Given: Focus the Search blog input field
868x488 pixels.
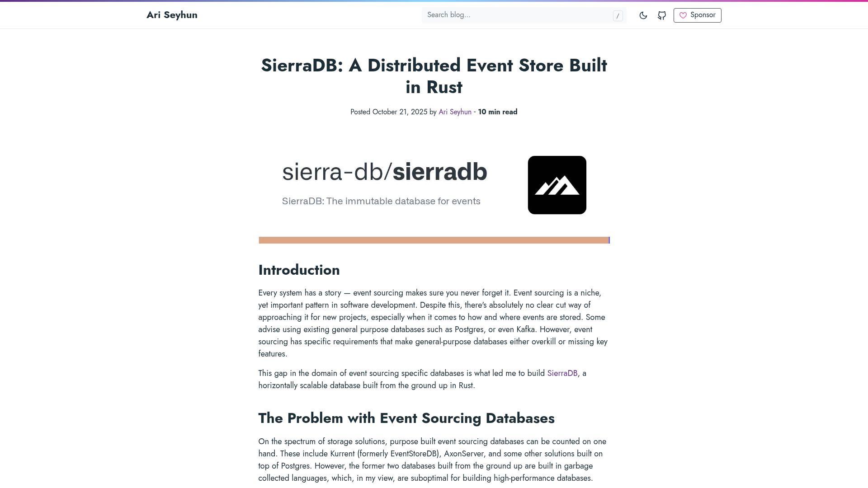Looking at the screenshot, I should pyautogui.click(x=524, y=15).
